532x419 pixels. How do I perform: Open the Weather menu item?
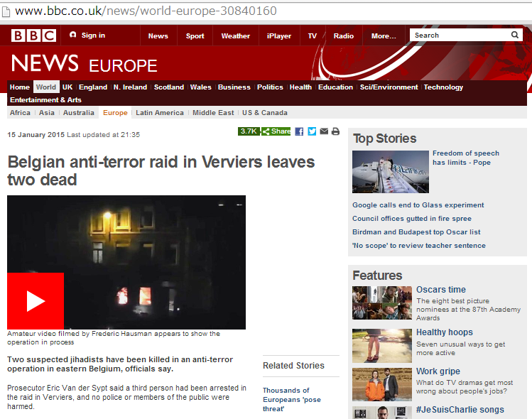tap(236, 36)
